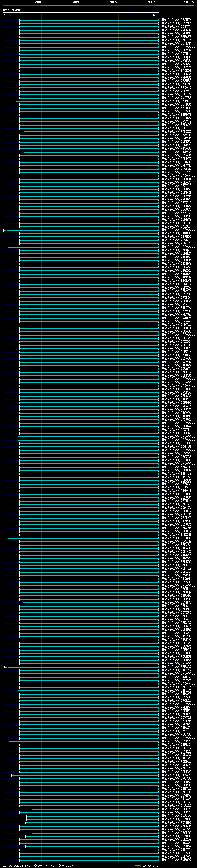Select the UniRef100_A7NXZ2 label
The image size is (197, 868).
(x=177, y=132)
